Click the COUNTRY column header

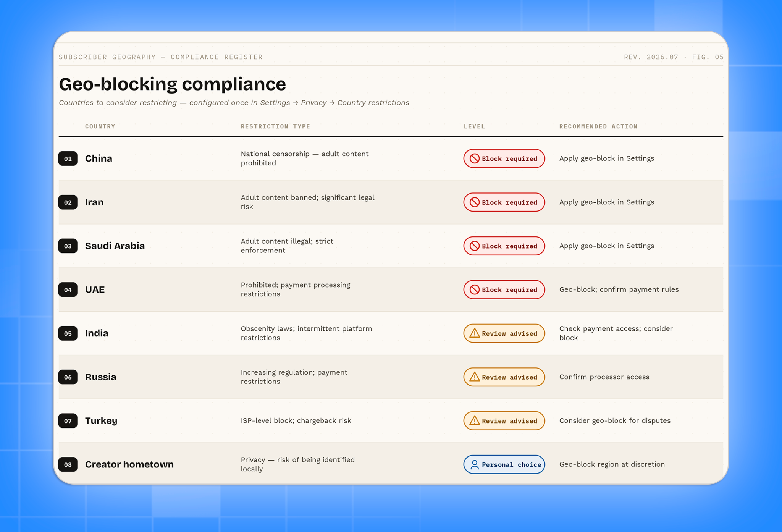100,126
